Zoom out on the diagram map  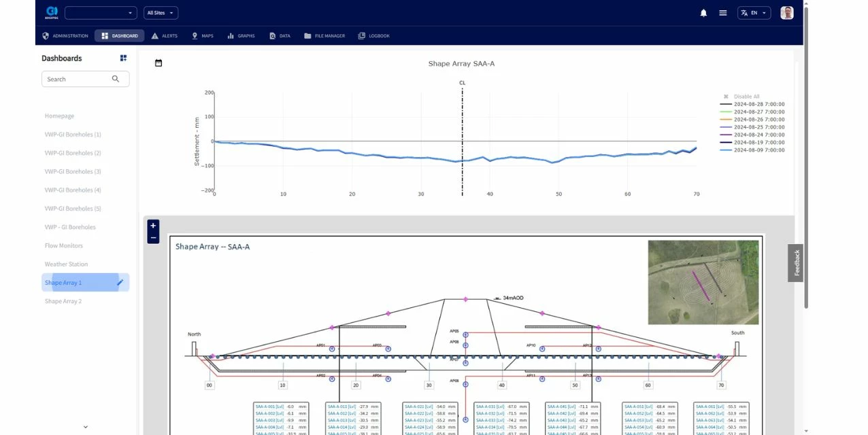tap(153, 237)
